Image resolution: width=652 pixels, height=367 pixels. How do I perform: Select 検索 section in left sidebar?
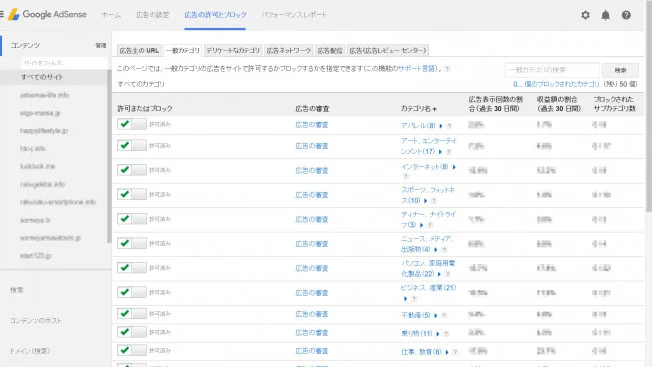pyautogui.click(x=17, y=290)
